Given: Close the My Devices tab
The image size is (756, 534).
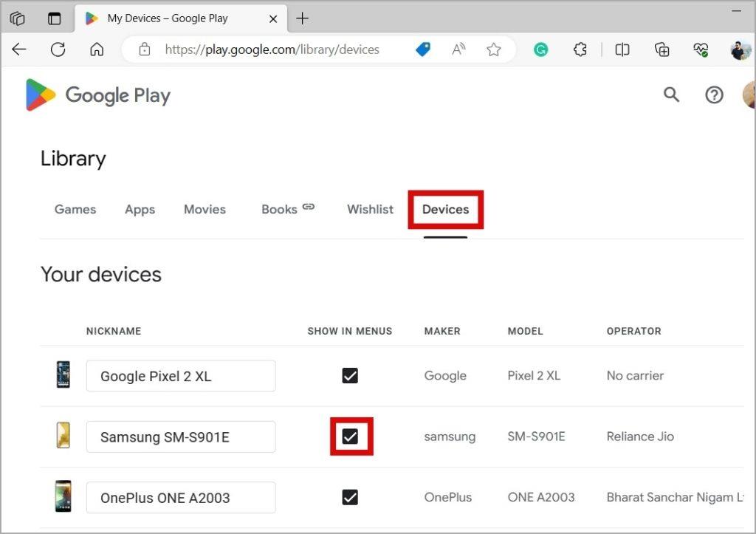Looking at the screenshot, I should pyautogui.click(x=273, y=18).
